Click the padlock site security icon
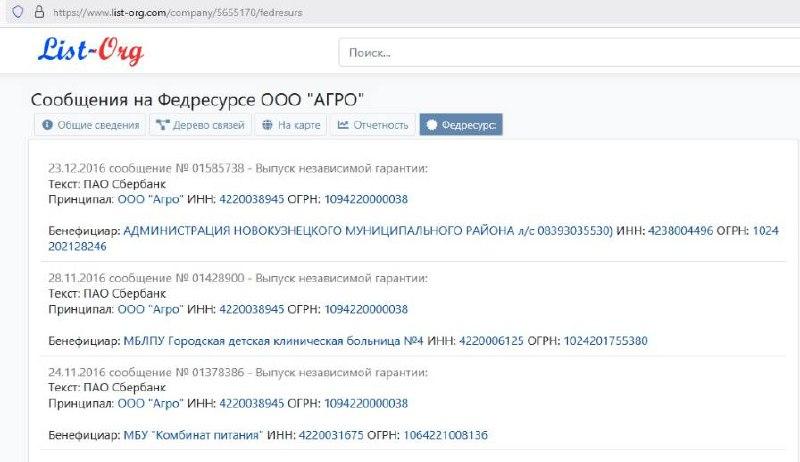 point(39,12)
